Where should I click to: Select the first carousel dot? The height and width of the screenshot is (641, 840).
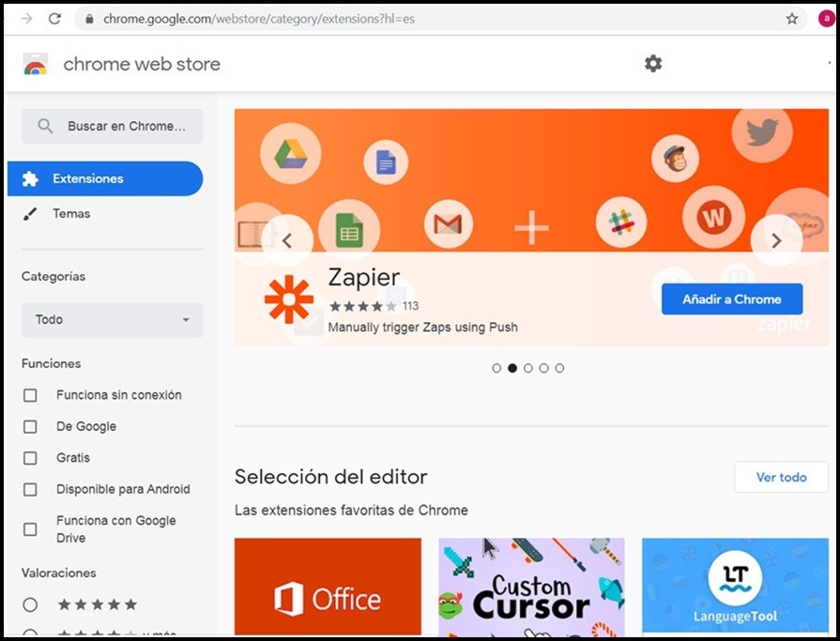click(496, 368)
